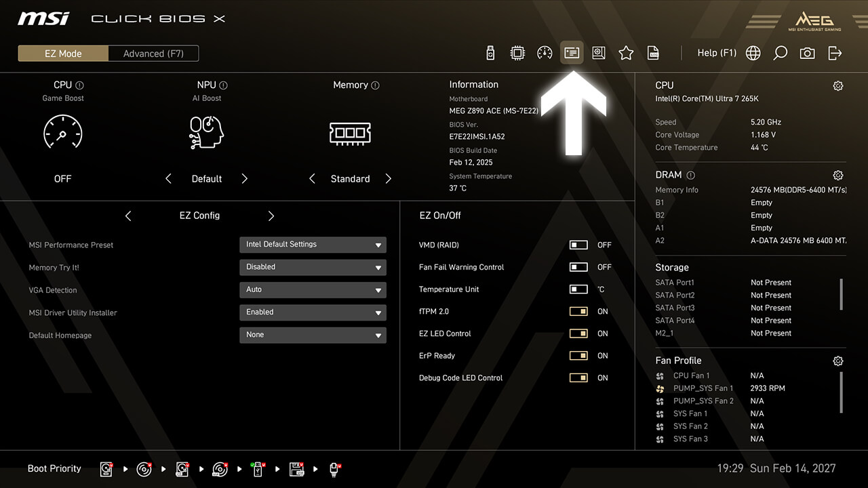Change language with the globe icon
The width and height of the screenshot is (868, 488).
click(x=753, y=53)
